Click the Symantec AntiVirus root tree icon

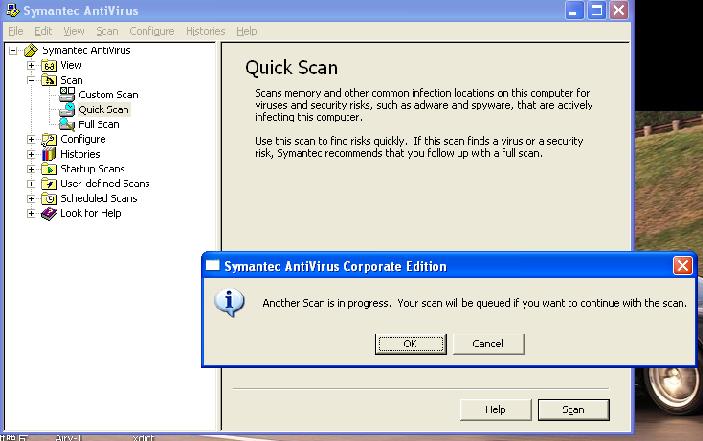point(31,50)
